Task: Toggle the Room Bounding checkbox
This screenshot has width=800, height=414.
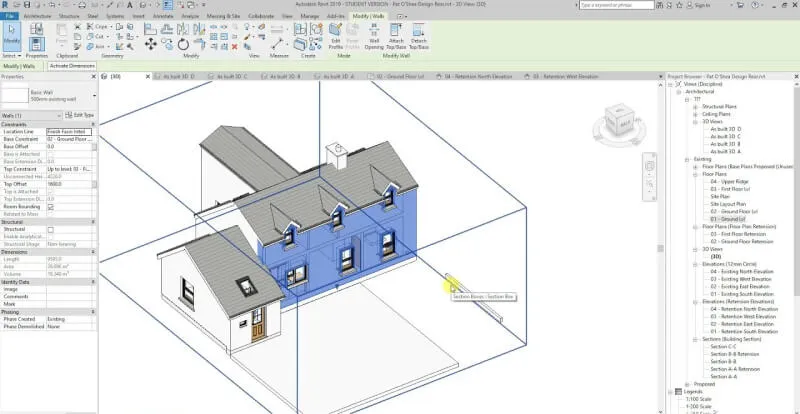Action: [51, 207]
